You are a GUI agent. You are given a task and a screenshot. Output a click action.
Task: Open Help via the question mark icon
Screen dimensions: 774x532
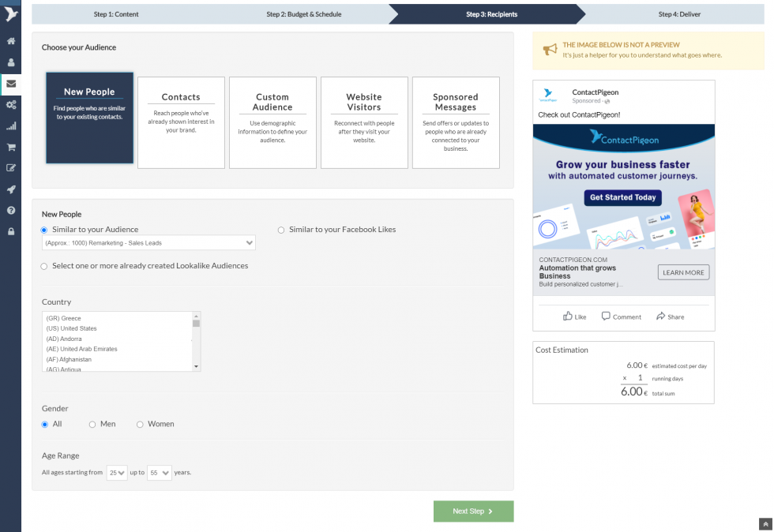(x=10, y=211)
